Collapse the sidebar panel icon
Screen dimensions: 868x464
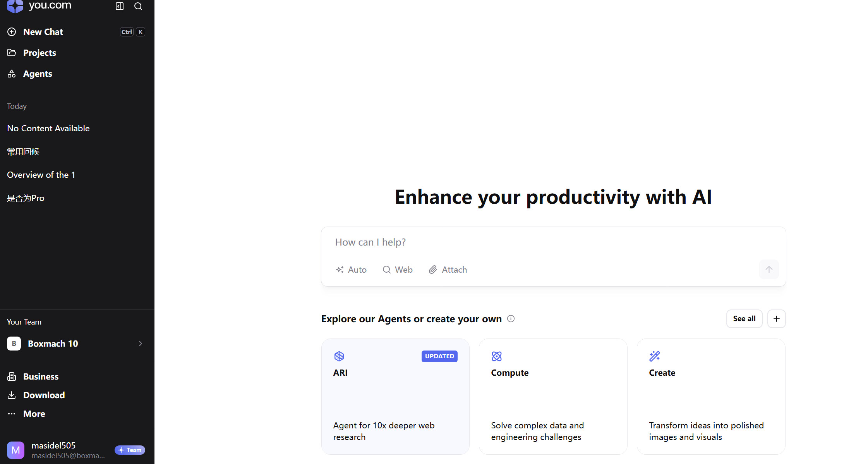pos(120,6)
